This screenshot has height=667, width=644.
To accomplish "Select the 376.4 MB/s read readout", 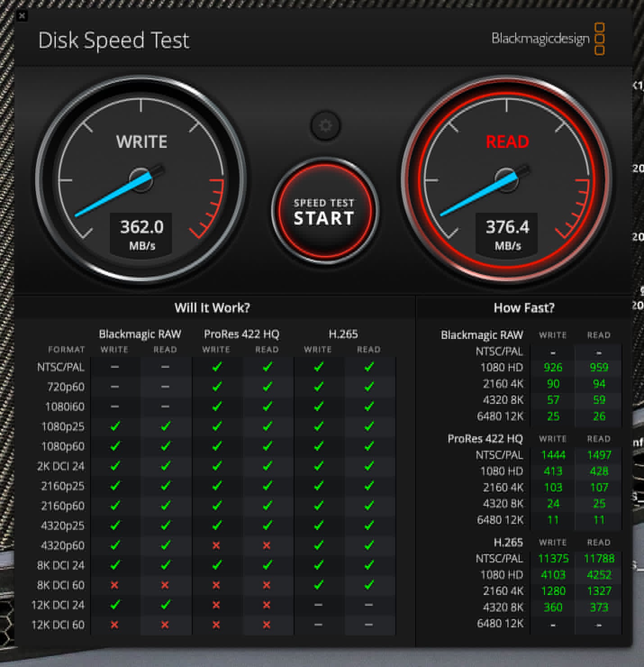I will 507,234.
